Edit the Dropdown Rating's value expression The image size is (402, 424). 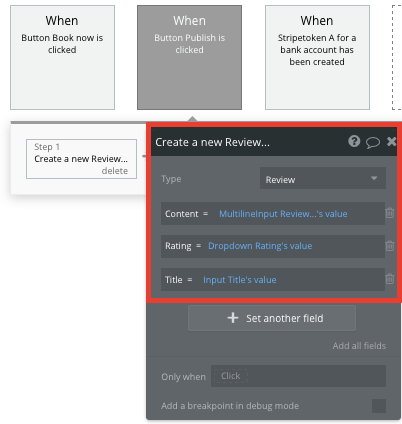(x=260, y=246)
